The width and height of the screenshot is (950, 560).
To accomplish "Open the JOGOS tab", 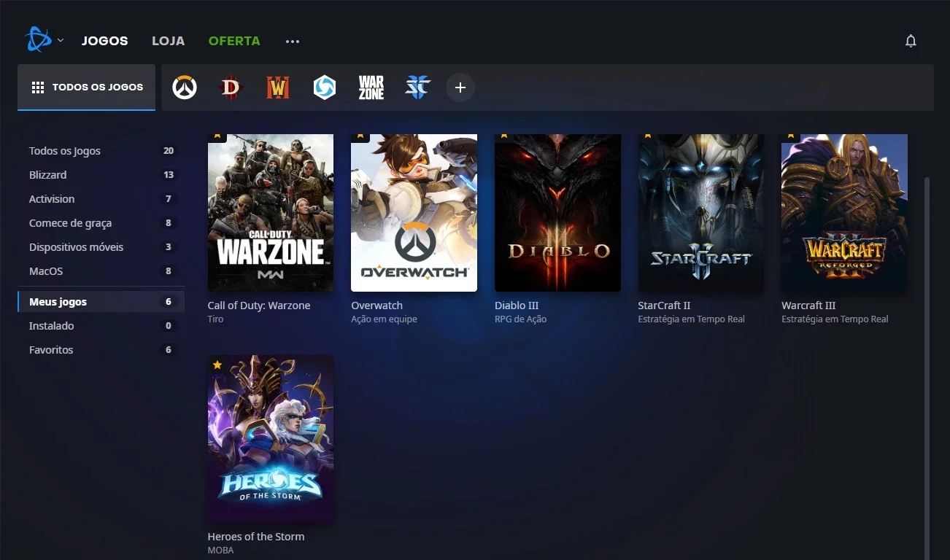I will pos(105,41).
